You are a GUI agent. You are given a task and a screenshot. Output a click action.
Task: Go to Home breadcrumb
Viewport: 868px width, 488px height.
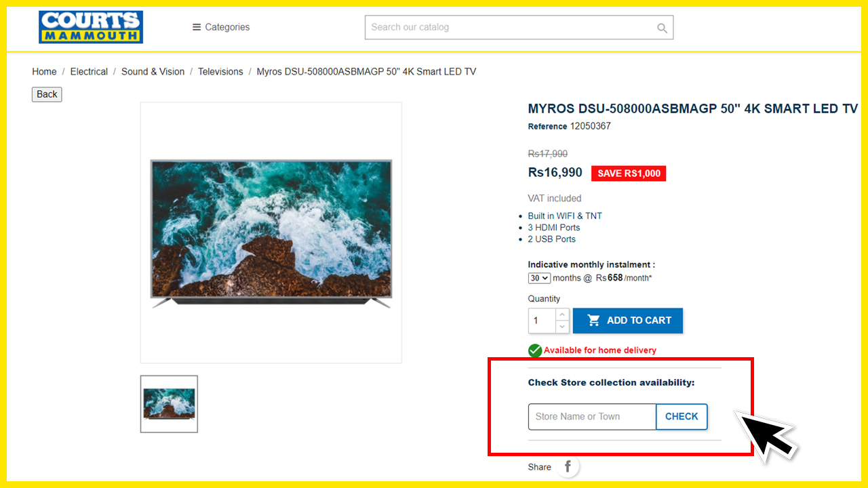coord(44,71)
